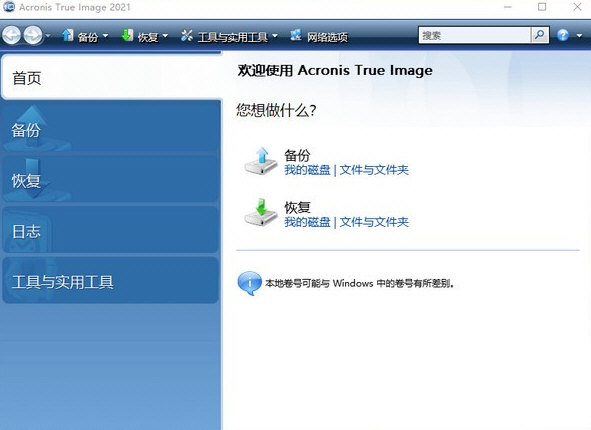Screen dimensions: 591x430
Task: Click the Back navigation arrow button
Action: point(11,36)
